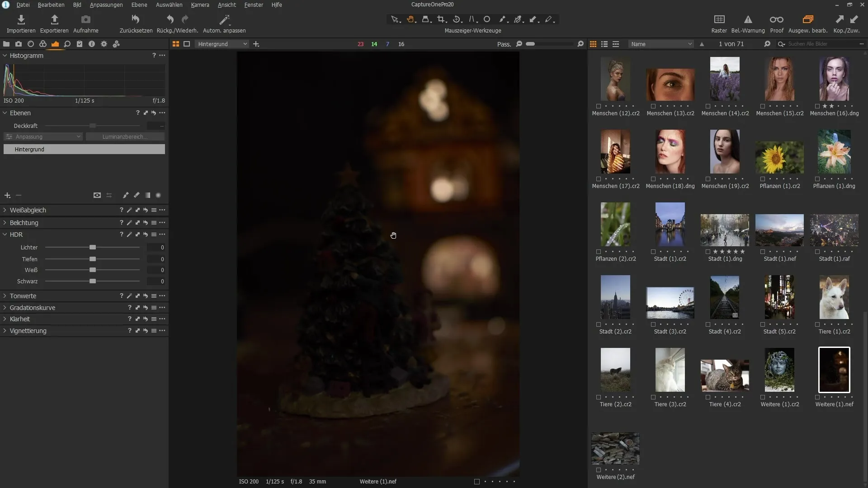Screen dimensions: 868x488
Task: Open the Hintergrund layer dropdown
Action: tap(222, 44)
